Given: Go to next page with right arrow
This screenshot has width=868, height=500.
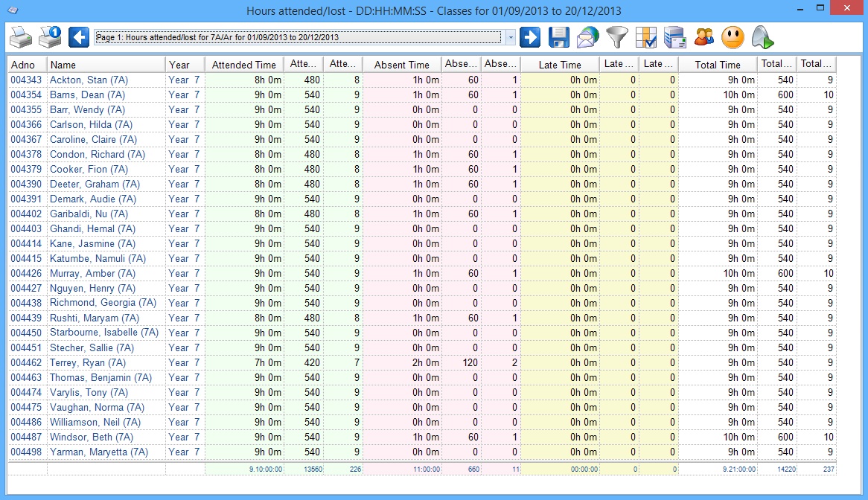Looking at the screenshot, I should click(x=530, y=38).
